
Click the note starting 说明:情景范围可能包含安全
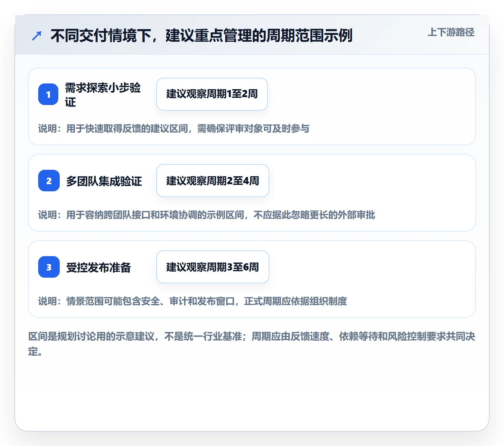[x=193, y=301]
